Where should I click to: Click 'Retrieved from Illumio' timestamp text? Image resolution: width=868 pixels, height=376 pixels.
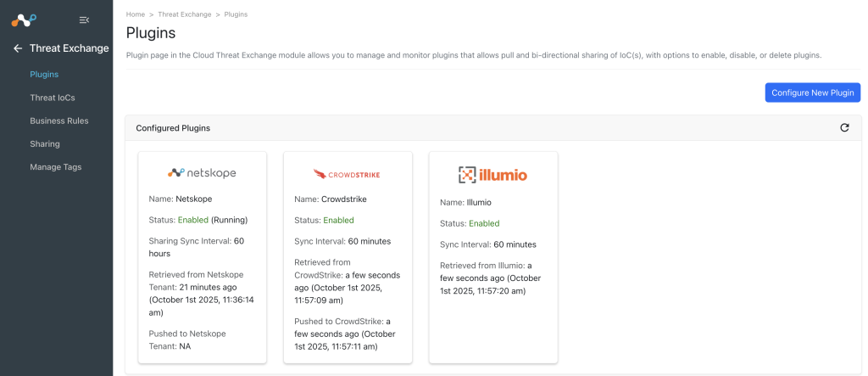click(x=491, y=278)
